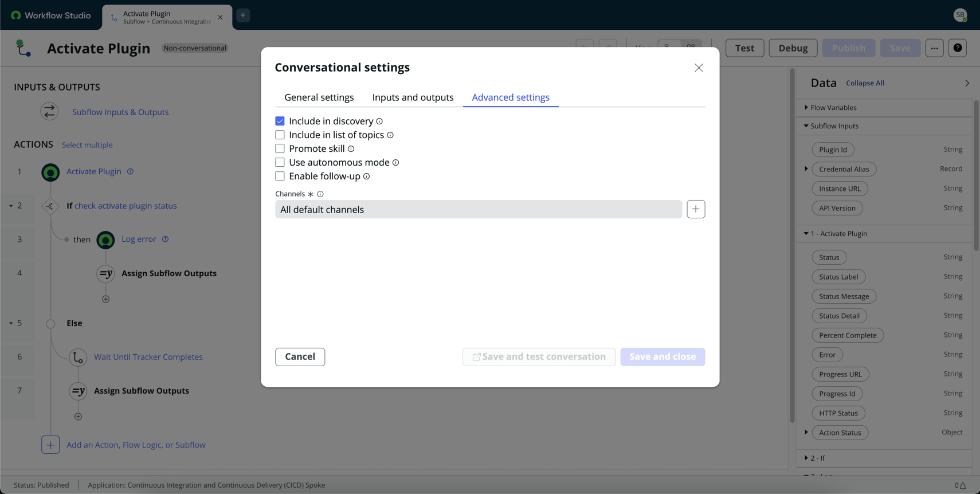
Task: Enable Use autonomous mode checkbox
Action: [x=280, y=162]
